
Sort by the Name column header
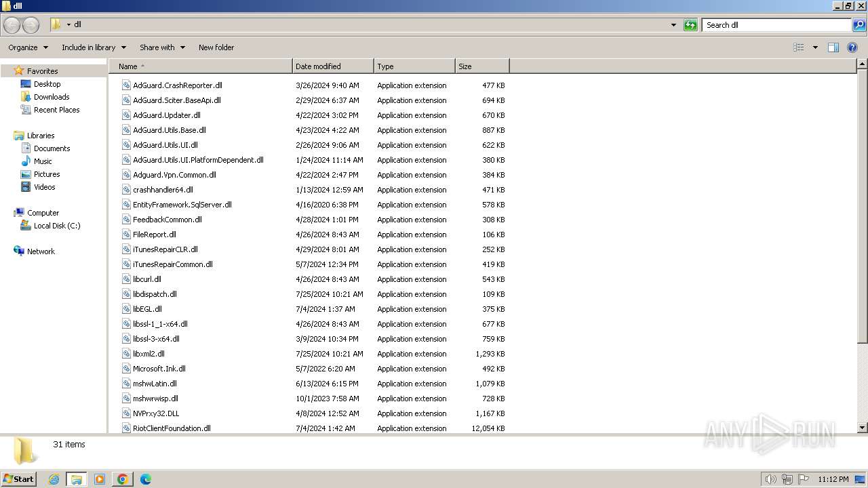coord(201,66)
